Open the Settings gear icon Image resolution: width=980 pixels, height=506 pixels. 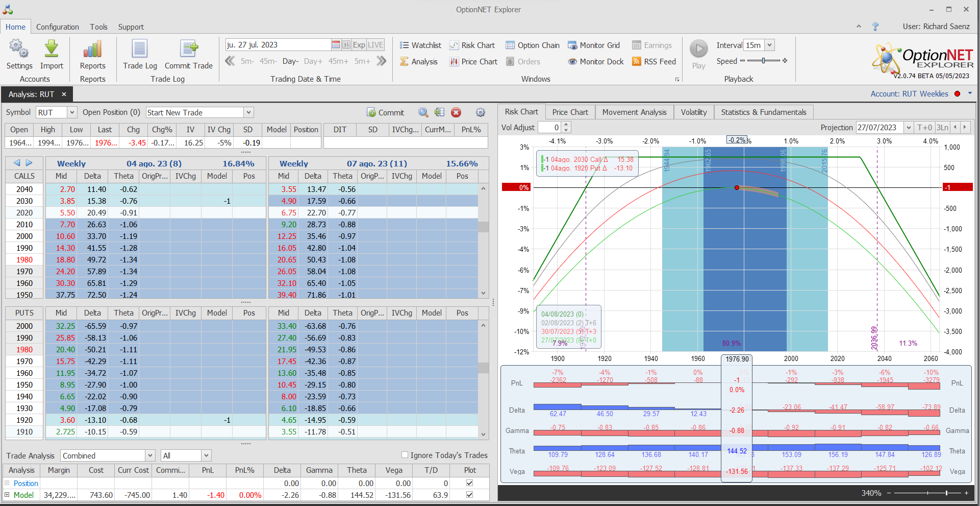point(19,50)
